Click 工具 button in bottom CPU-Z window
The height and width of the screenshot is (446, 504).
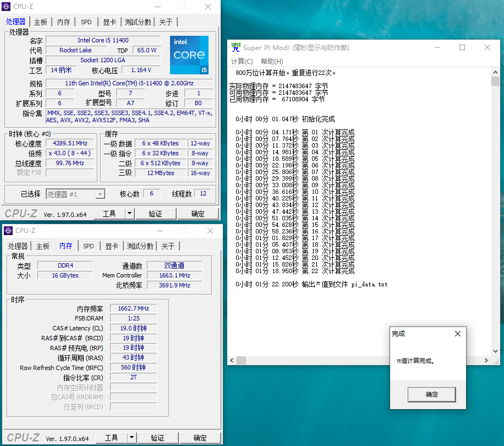(111, 438)
